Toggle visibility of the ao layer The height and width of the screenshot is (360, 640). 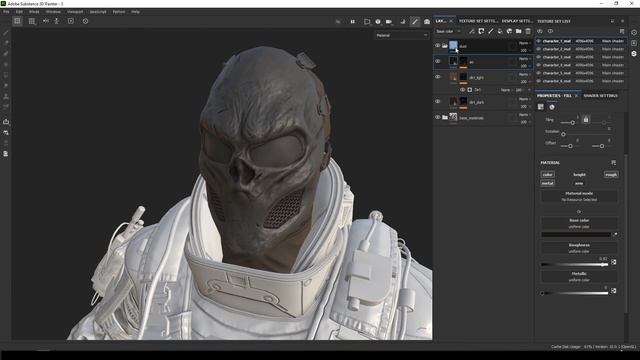[x=438, y=61]
